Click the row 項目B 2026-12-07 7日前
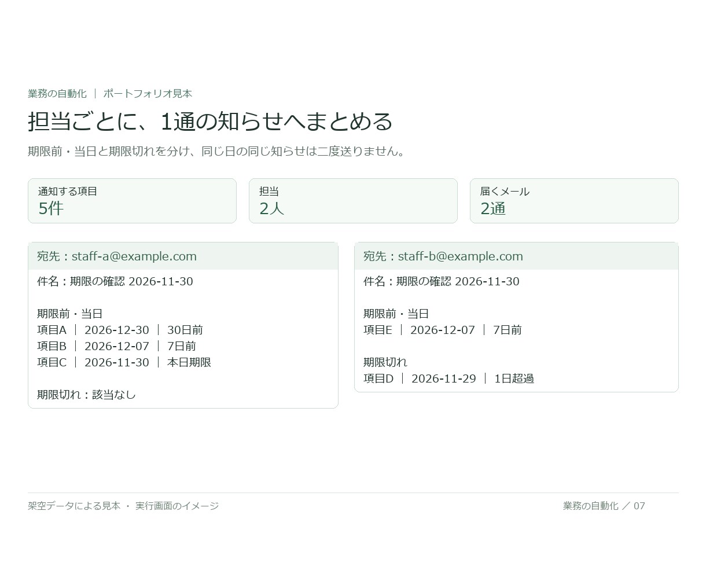Image resolution: width=706 pixels, height=588 pixels. pyautogui.click(x=116, y=346)
